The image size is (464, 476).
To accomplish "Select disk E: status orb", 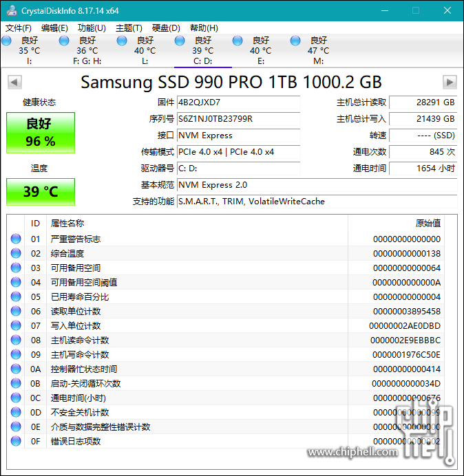I will coord(238,41).
